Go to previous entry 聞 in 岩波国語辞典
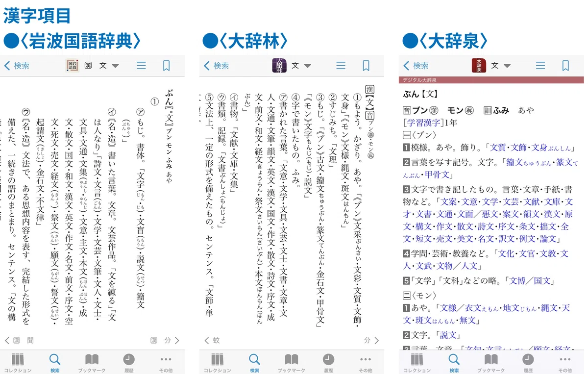 coord(19,340)
